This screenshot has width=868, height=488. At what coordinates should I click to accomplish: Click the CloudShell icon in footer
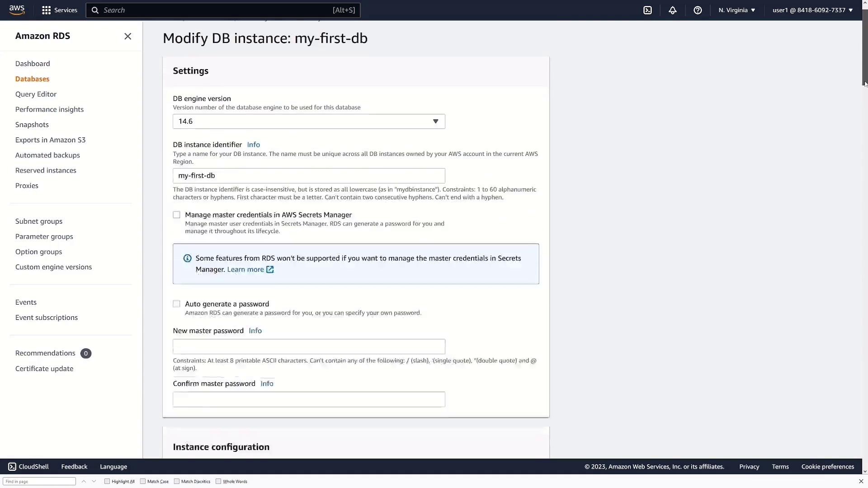tap(12, 466)
